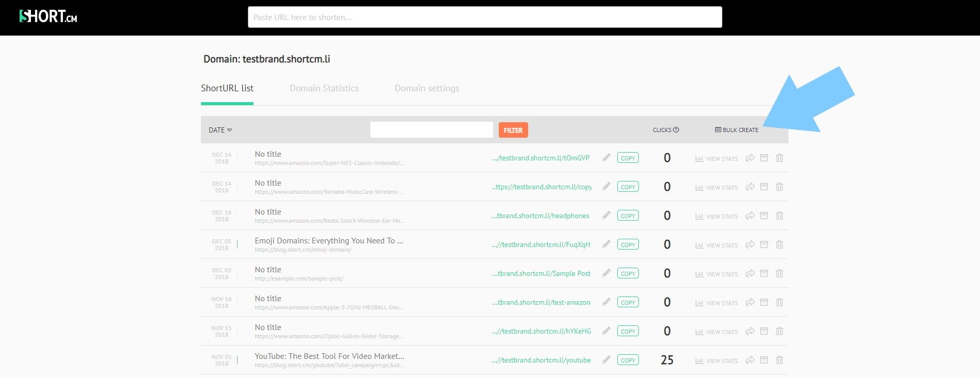Select the ShortURL list tab

[x=227, y=88]
